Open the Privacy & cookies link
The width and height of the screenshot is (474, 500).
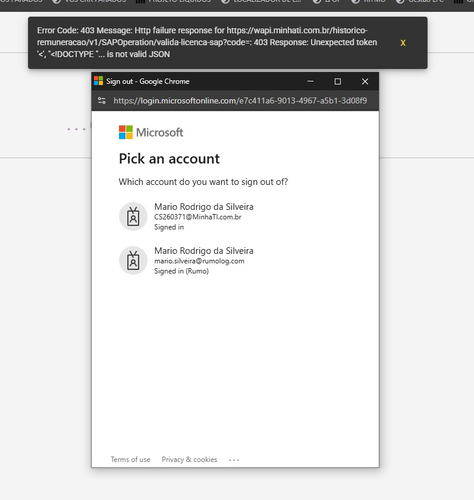[189, 459]
